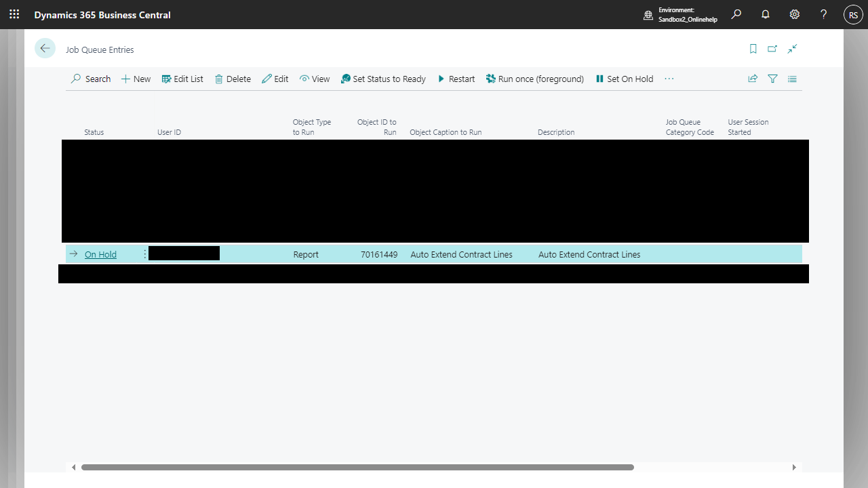Toggle the filter pane
Viewport: 868px width, 488px height.
(x=772, y=79)
